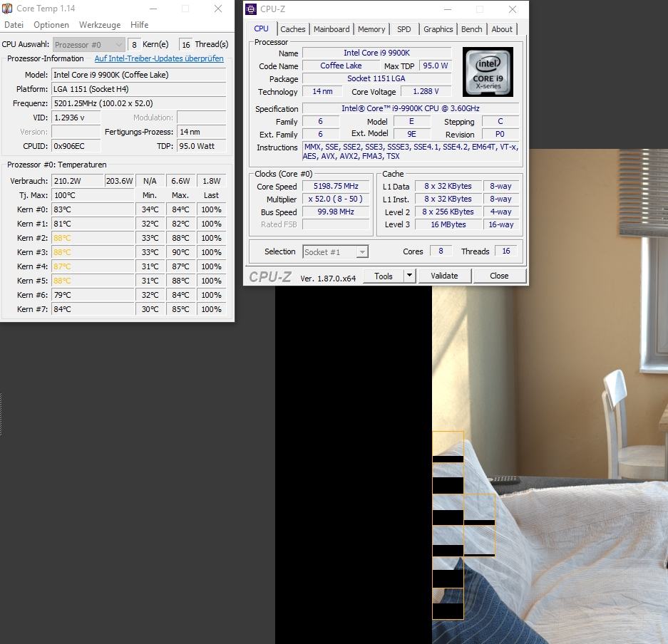Click the CPU-Z Name field Intel Core i9 9900K
Screen dimensions: 668x644
[x=376, y=53]
